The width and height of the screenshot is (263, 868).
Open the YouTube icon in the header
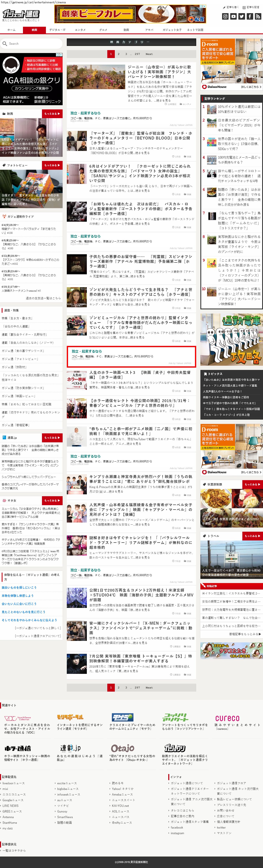click(234, 16)
